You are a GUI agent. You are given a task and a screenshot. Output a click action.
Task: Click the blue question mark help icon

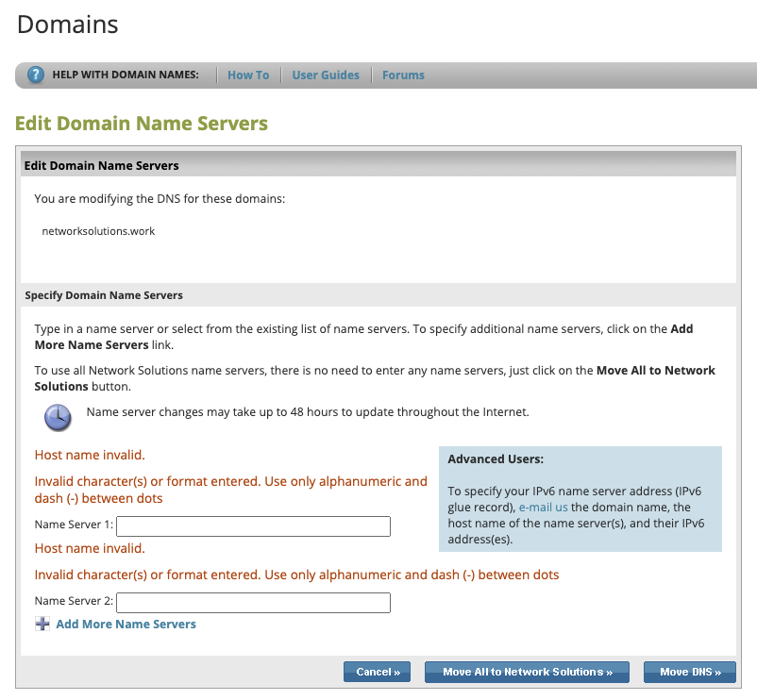(36, 75)
